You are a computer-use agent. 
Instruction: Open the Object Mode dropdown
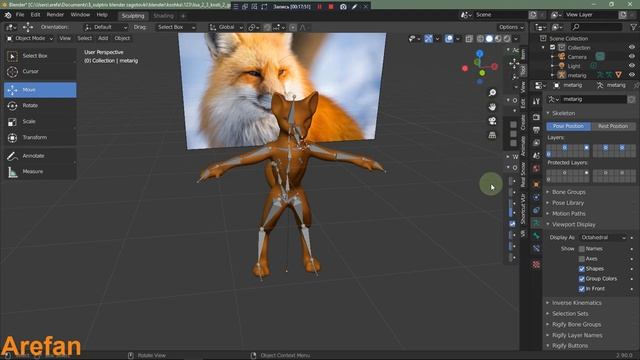point(30,38)
